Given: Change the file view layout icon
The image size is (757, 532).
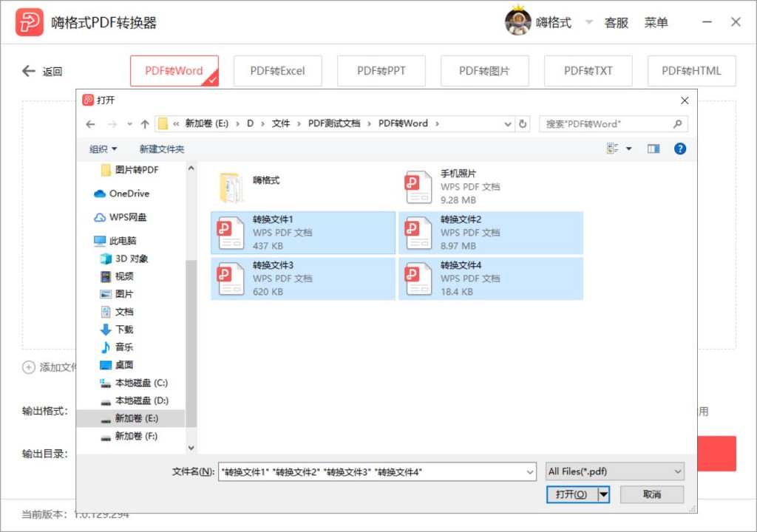Looking at the screenshot, I should [613, 149].
